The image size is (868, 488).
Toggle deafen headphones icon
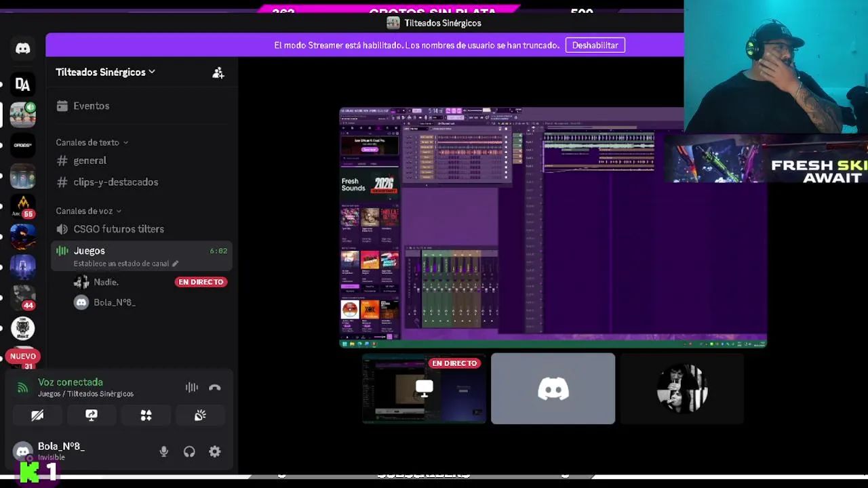click(189, 451)
